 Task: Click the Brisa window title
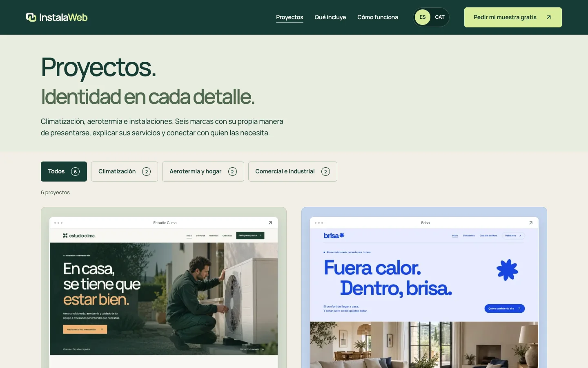[x=425, y=223]
